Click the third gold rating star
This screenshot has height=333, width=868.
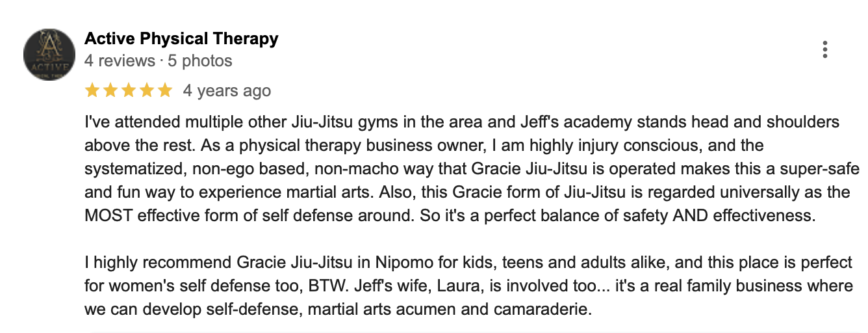coord(129,90)
